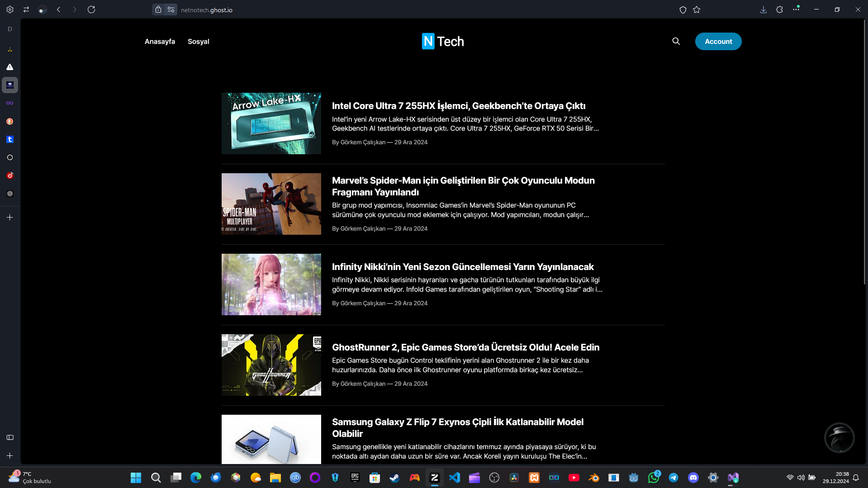The image size is (868, 488).
Task: Click the page vertical scrollbar
Action: click(x=865, y=152)
